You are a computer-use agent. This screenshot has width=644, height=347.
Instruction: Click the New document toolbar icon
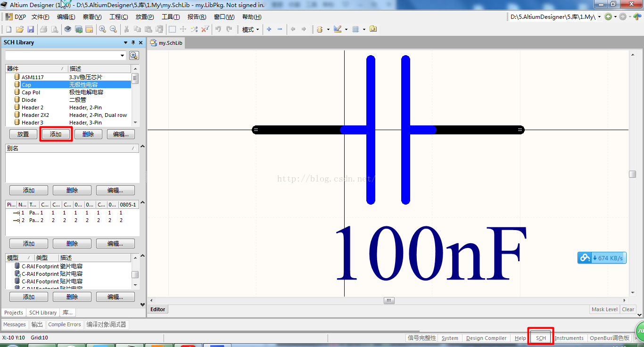(x=8, y=29)
